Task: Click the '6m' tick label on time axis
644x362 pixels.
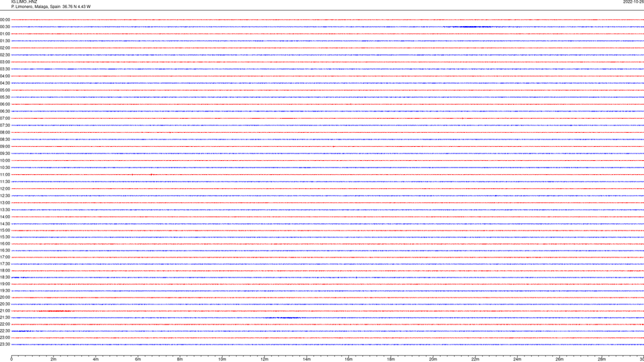Action: coord(138,359)
